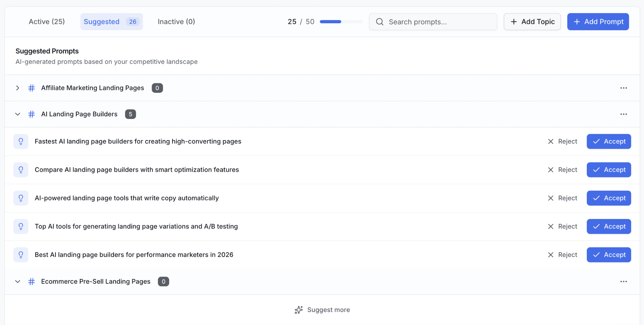Click the magnifier icon in search box
The image size is (644, 325).
(380, 22)
